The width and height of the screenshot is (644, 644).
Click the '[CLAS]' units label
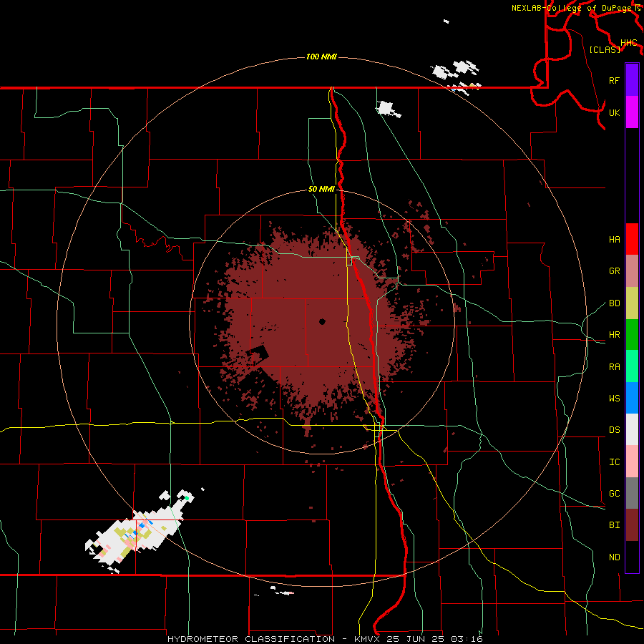605,49
